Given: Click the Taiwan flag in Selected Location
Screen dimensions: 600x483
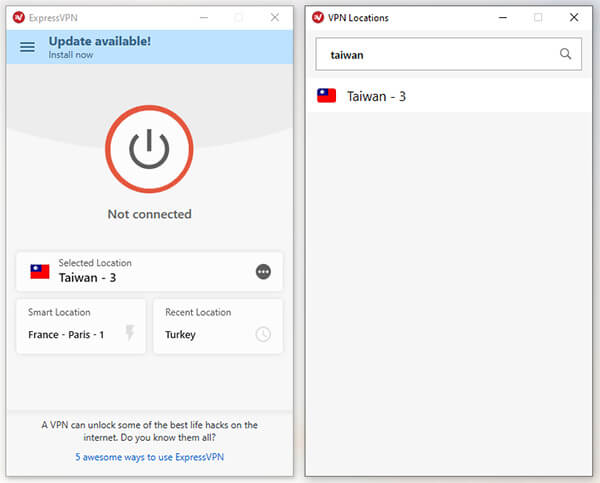Looking at the screenshot, I should click(x=40, y=271).
